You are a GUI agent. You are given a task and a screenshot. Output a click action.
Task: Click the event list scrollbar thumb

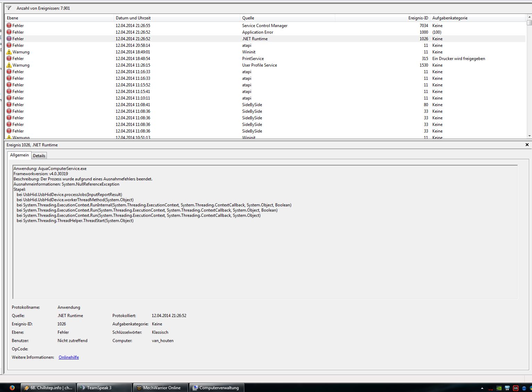529,23
